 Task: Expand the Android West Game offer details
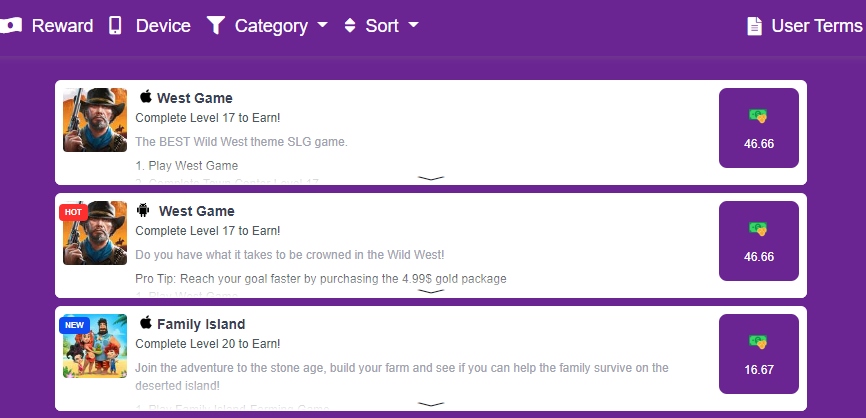[x=431, y=291]
